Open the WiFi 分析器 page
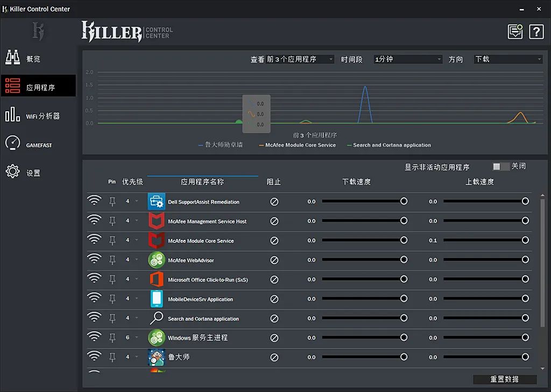551x392 pixels. coord(38,115)
